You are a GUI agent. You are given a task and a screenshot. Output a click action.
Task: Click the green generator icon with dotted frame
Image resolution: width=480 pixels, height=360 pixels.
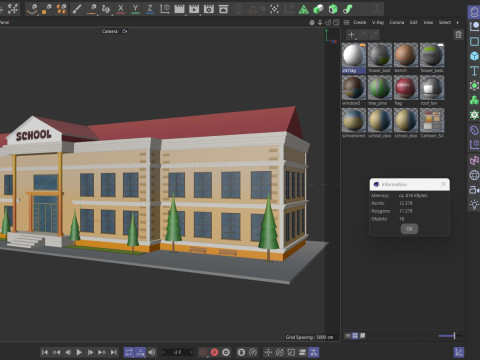(x=474, y=85)
